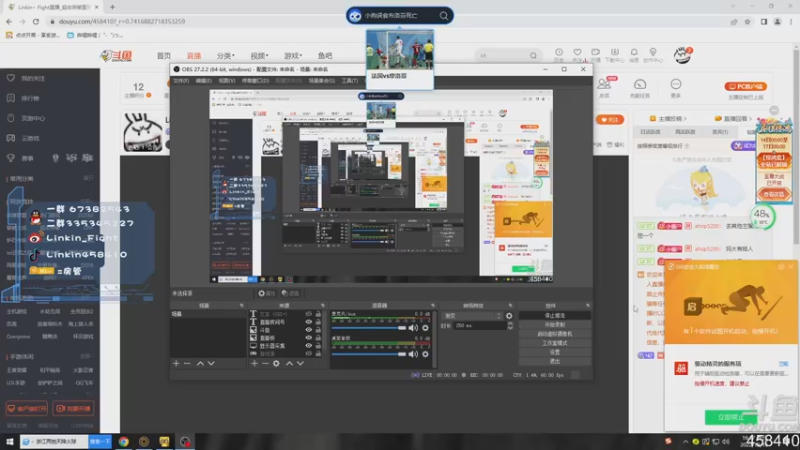Toggle lock on display capture source
The height and width of the screenshot is (450, 800).
pos(318,345)
